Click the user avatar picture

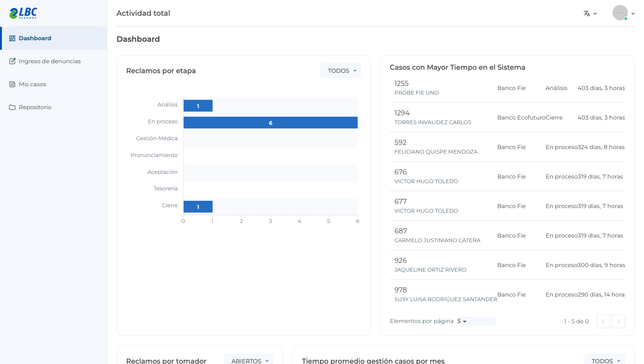pos(620,13)
